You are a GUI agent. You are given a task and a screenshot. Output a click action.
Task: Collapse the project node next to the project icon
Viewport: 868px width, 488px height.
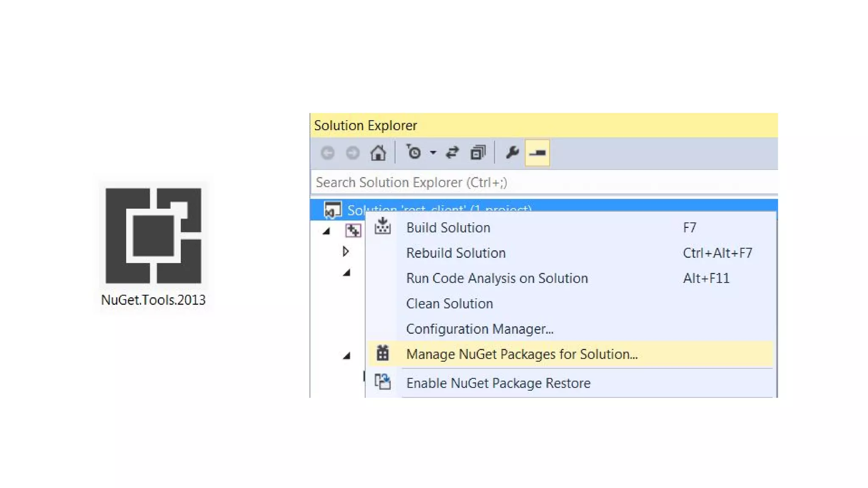tap(326, 231)
